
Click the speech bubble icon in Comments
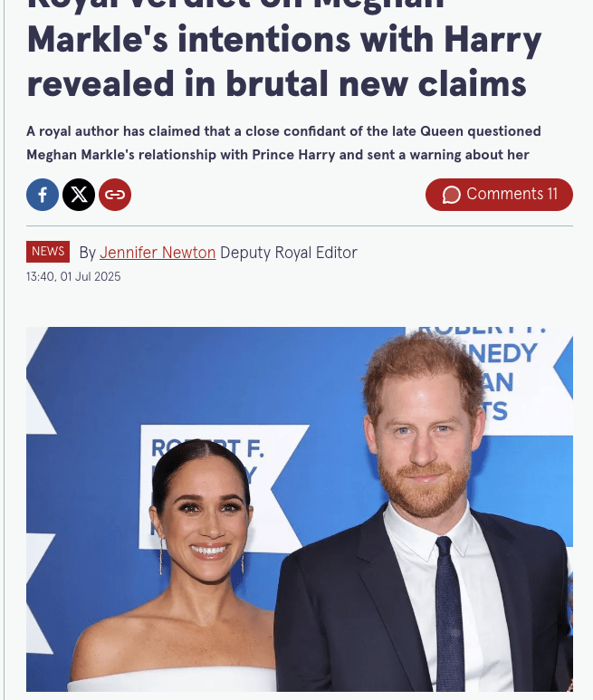click(x=451, y=195)
